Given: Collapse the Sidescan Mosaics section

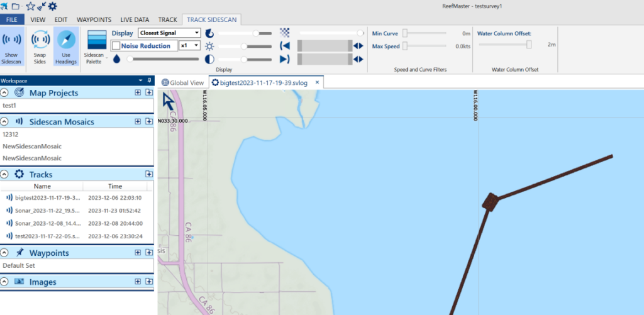Looking at the screenshot, I should click(x=4, y=121).
